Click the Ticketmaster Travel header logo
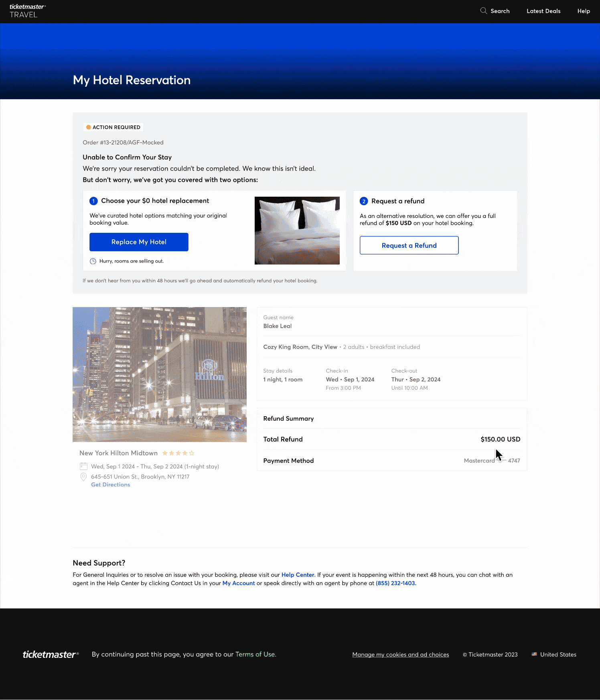 click(x=28, y=11)
